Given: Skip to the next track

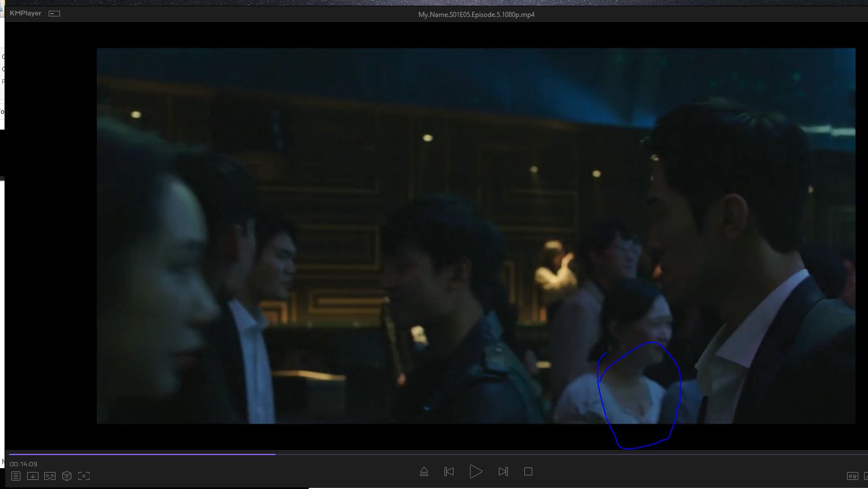Looking at the screenshot, I should (x=503, y=471).
